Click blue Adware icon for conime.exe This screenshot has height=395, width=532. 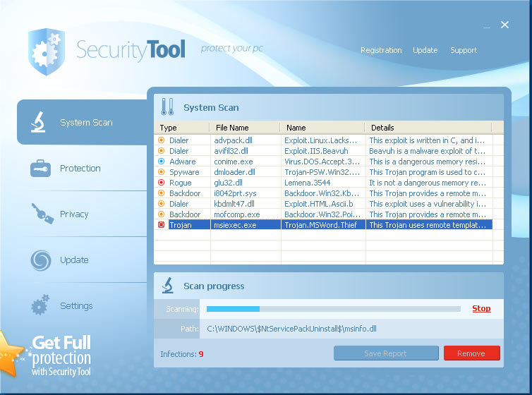[162, 161]
